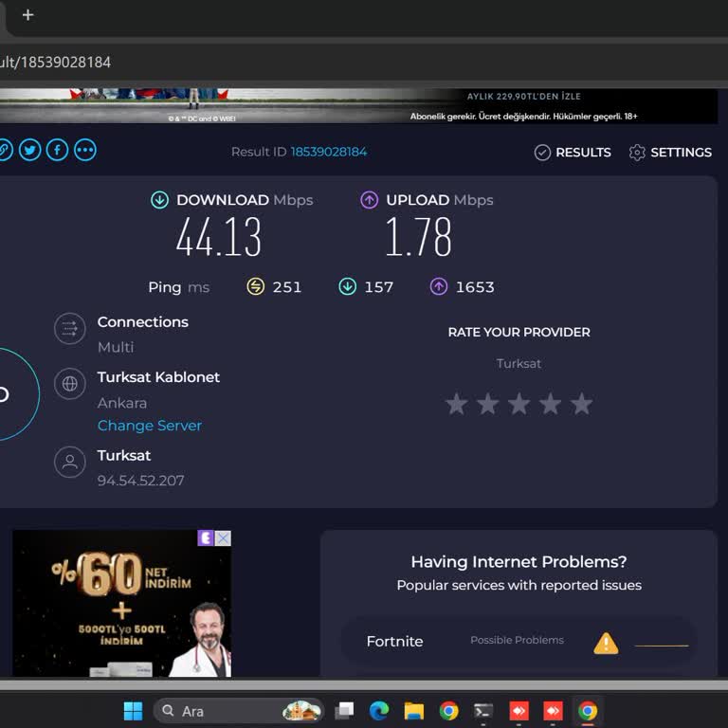Open the Windows Start menu
The height and width of the screenshot is (728, 728).
pos(134,711)
